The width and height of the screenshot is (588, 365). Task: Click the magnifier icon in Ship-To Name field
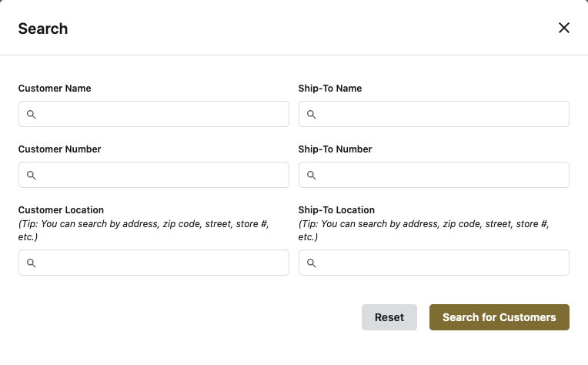[x=312, y=115]
